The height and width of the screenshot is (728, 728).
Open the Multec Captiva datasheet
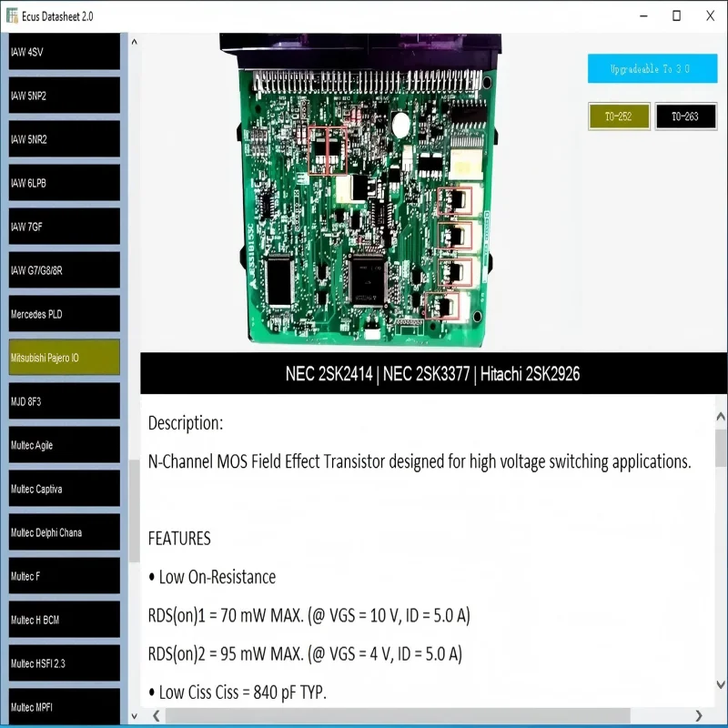62,489
